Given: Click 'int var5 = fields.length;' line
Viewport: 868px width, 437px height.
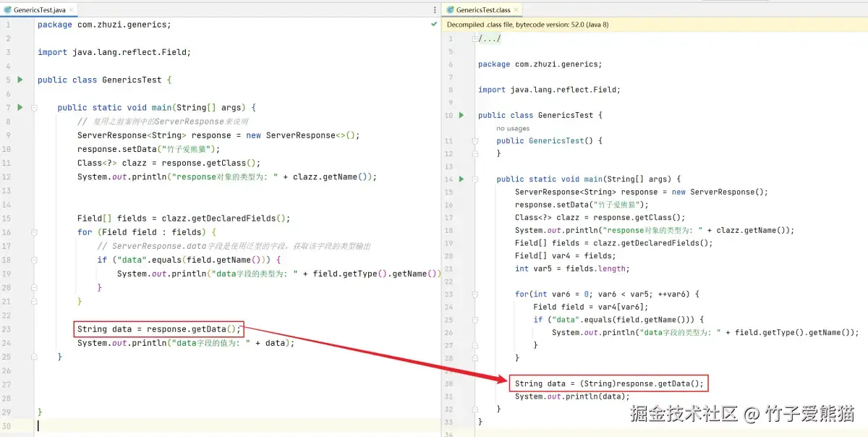Looking at the screenshot, I should click(572, 268).
